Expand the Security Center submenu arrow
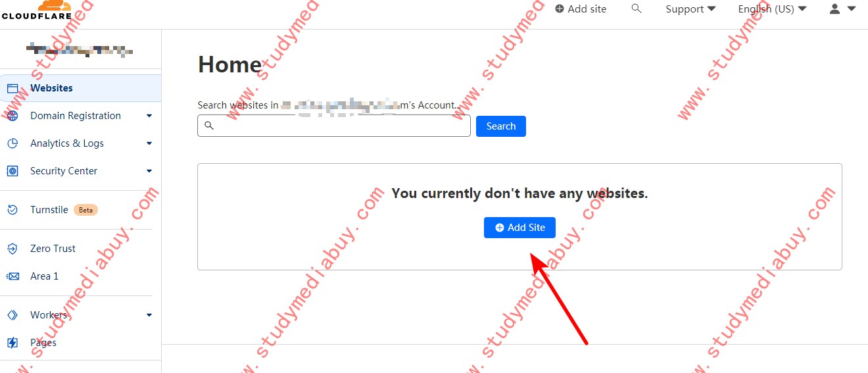The height and width of the screenshot is (373, 868). coord(149,171)
